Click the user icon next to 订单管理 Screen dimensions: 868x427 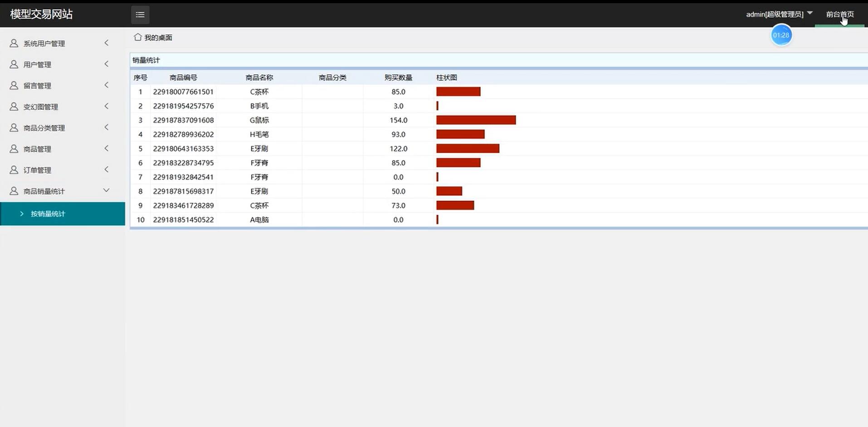(x=14, y=170)
